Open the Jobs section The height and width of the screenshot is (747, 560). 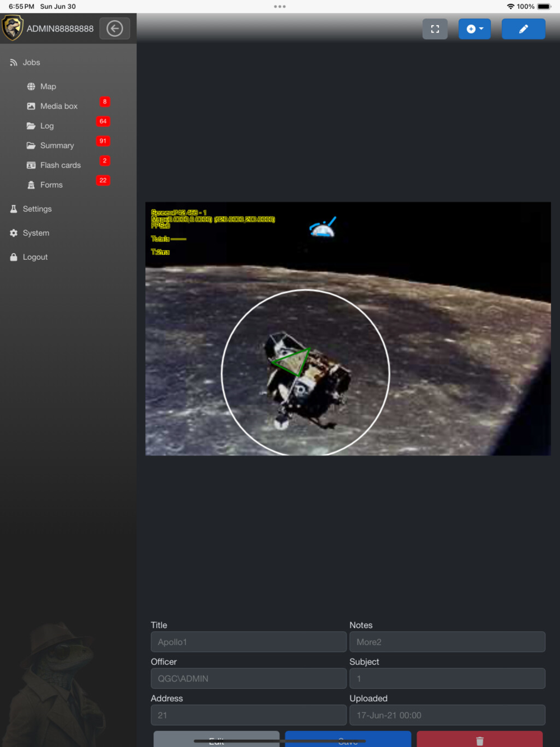pos(31,63)
